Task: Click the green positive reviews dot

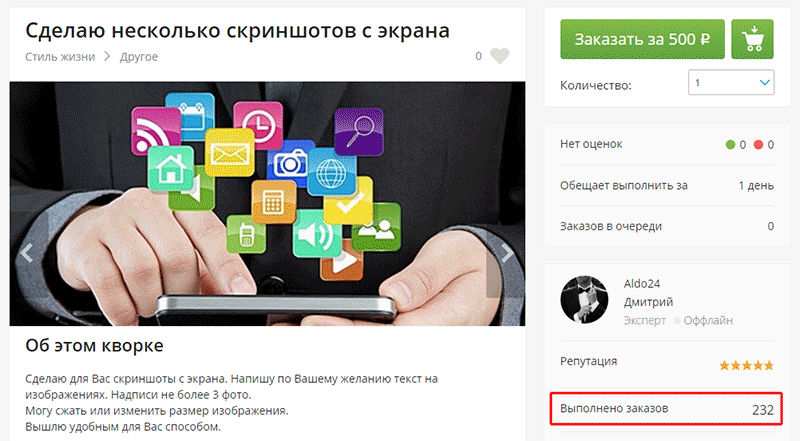Action: [730, 145]
